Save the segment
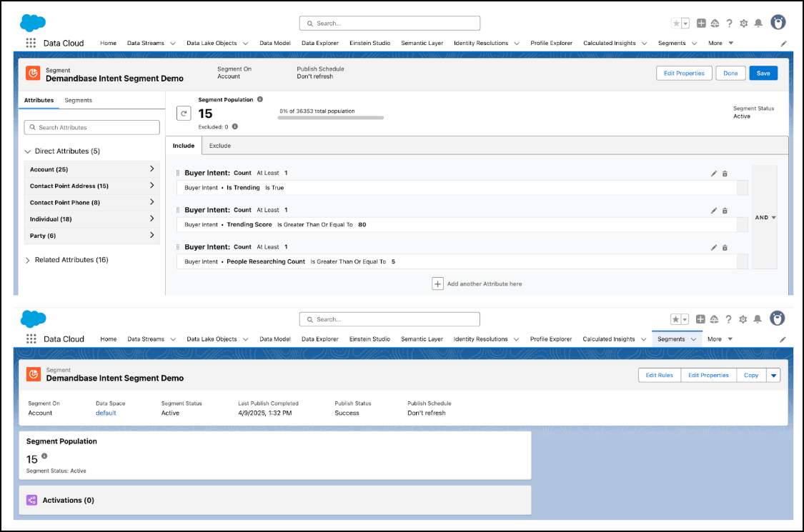Image resolution: width=804 pixels, height=532 pixels. (763, 74)
